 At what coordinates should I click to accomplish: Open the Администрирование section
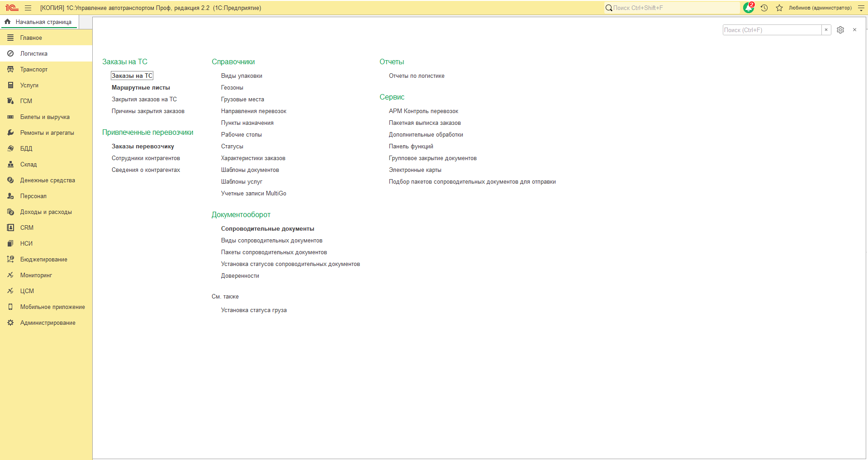47,322
